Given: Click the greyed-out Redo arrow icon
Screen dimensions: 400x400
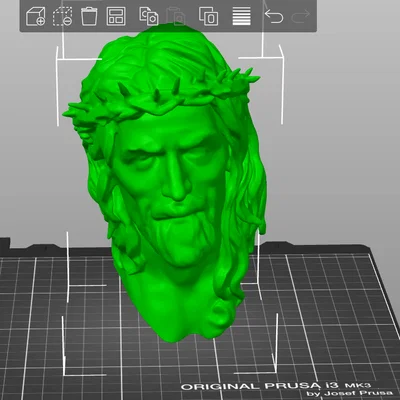Looking at the screenshot, I should [300, 16].
